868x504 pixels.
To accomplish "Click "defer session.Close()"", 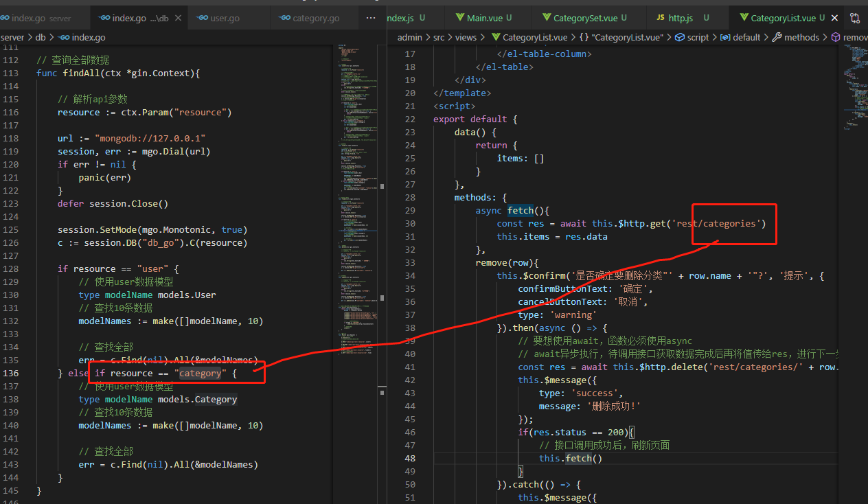I will (113, 203).
